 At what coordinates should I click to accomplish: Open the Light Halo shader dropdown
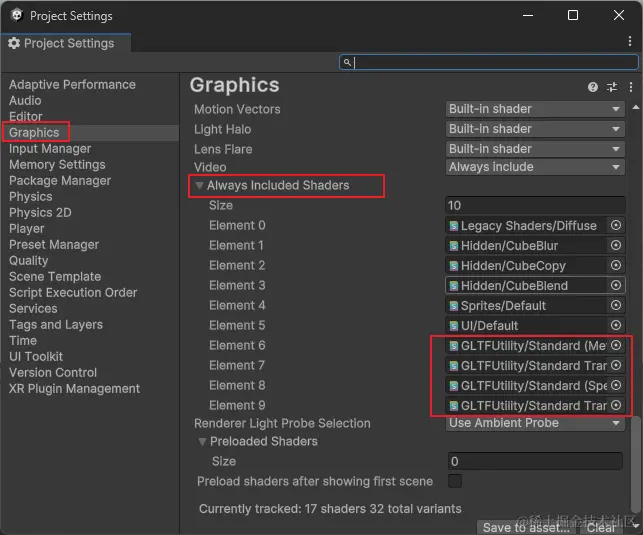[535, 129]
